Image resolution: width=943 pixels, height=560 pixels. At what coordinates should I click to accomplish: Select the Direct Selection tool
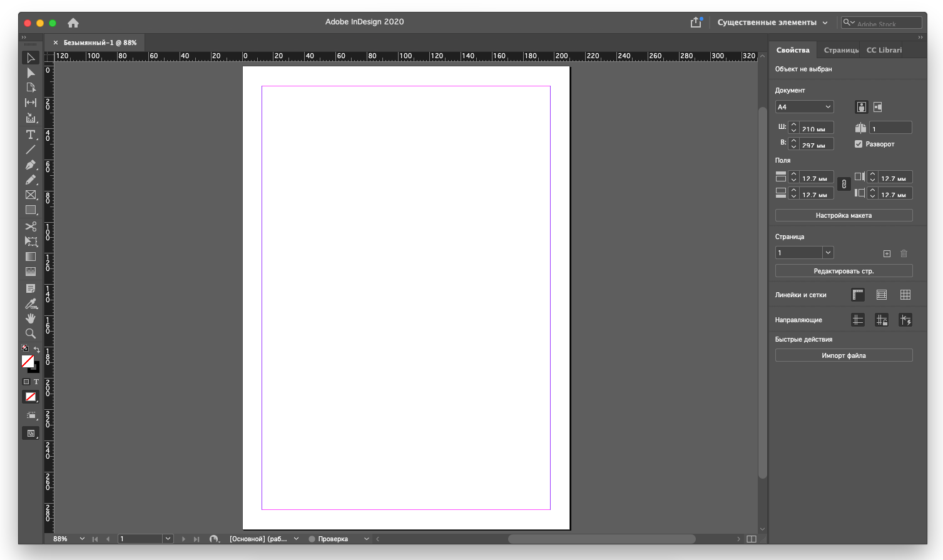tap(30, 73)
